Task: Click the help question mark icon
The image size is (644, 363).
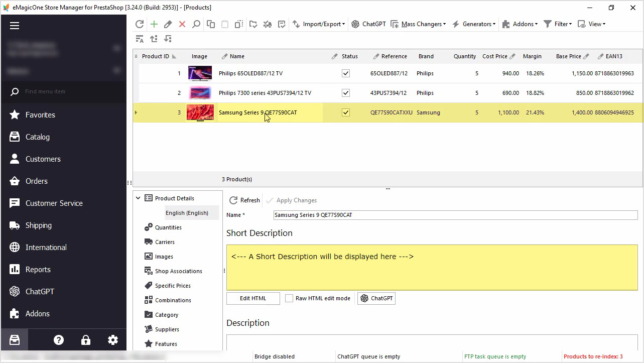Action: (x=59, y=340)
